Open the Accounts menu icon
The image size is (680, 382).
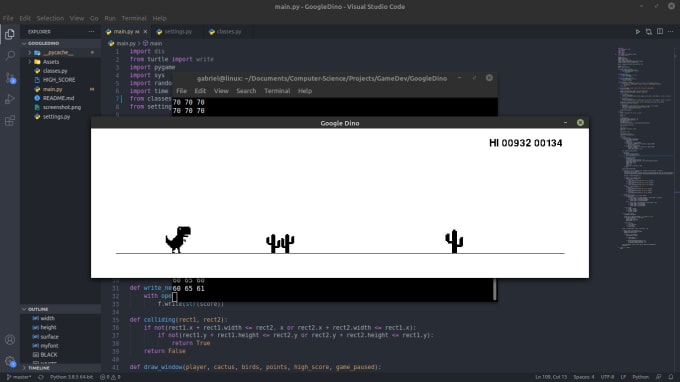10,340
